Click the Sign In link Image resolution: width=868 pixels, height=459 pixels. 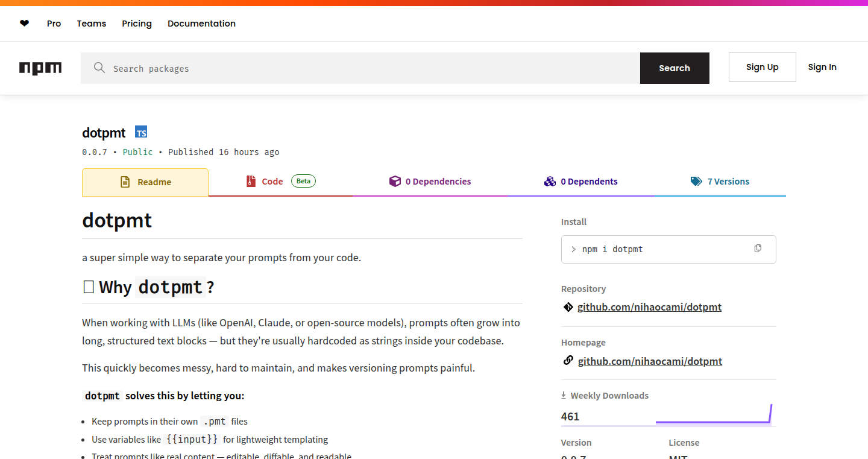click(822, 67)
